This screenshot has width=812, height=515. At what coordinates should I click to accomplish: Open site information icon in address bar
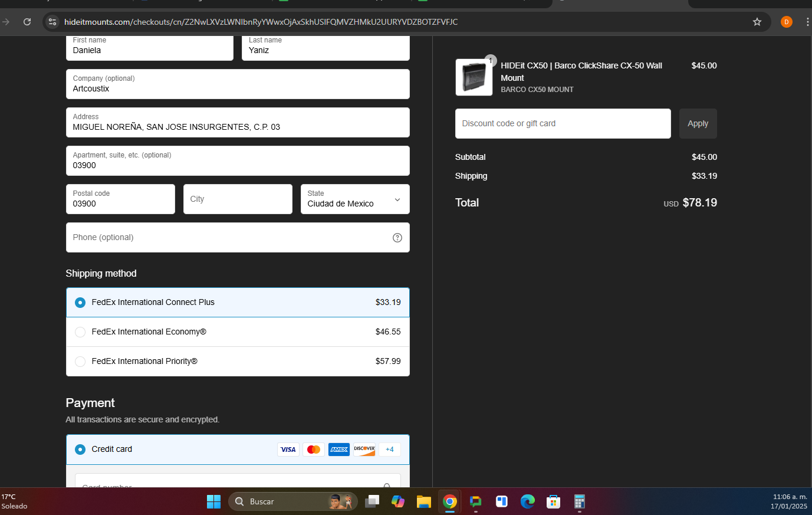pos(52,22)
